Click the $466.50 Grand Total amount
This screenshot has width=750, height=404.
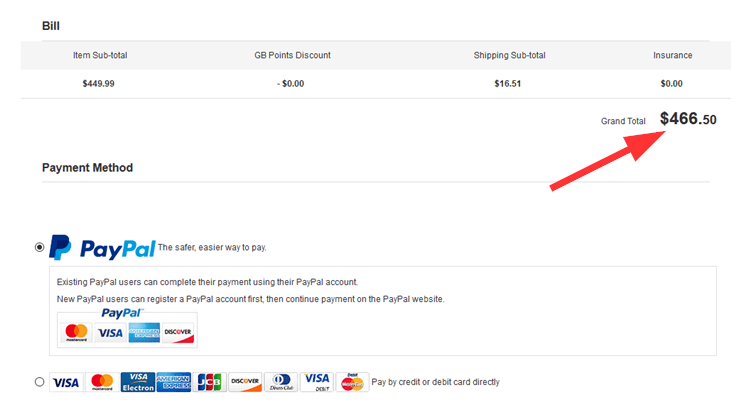[688, 119]
